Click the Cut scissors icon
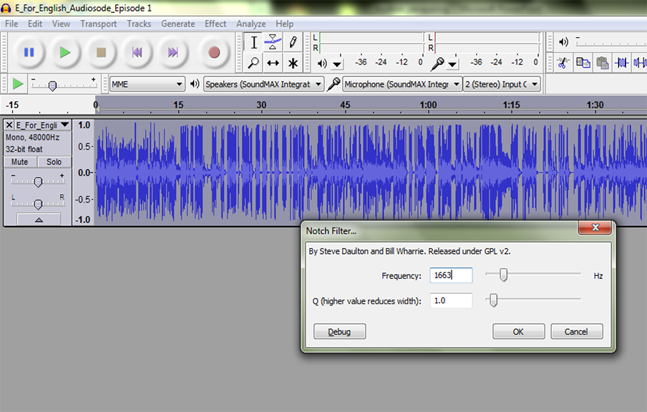Viewport: 647px width, 412px height. 563,62
